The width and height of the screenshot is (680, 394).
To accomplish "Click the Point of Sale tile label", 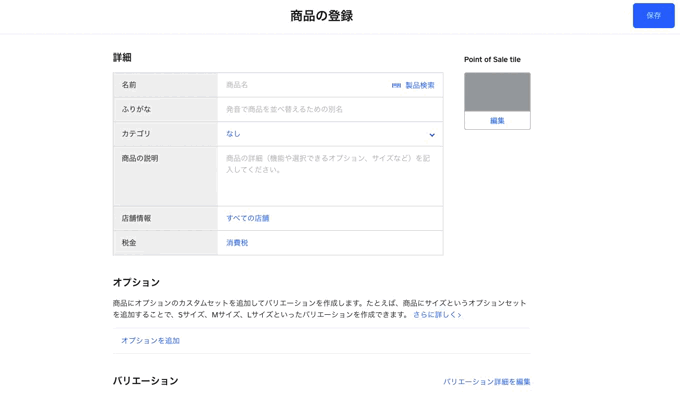I will [x=492, y=59].
